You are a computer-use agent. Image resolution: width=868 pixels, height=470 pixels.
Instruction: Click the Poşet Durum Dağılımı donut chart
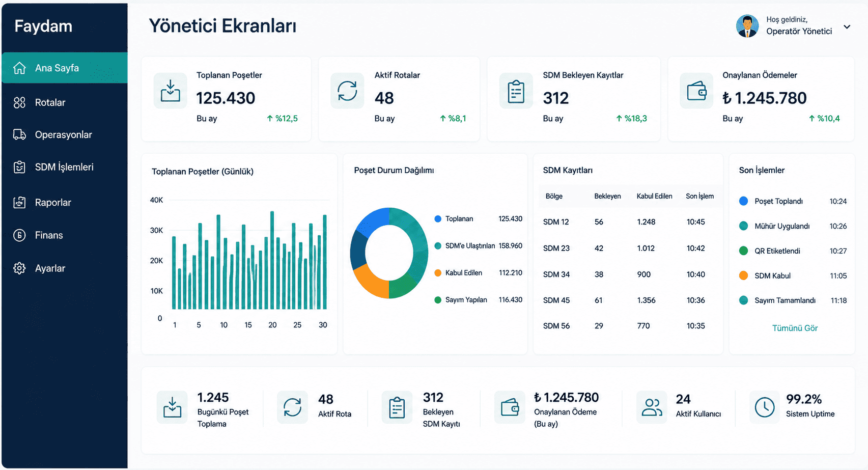[389, 253]
